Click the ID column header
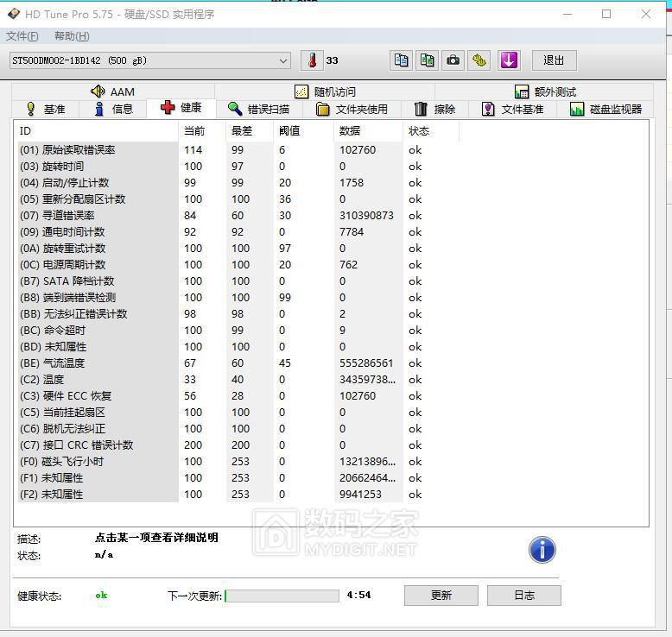This screenshot has height=637, width=672. pos(96,131)
